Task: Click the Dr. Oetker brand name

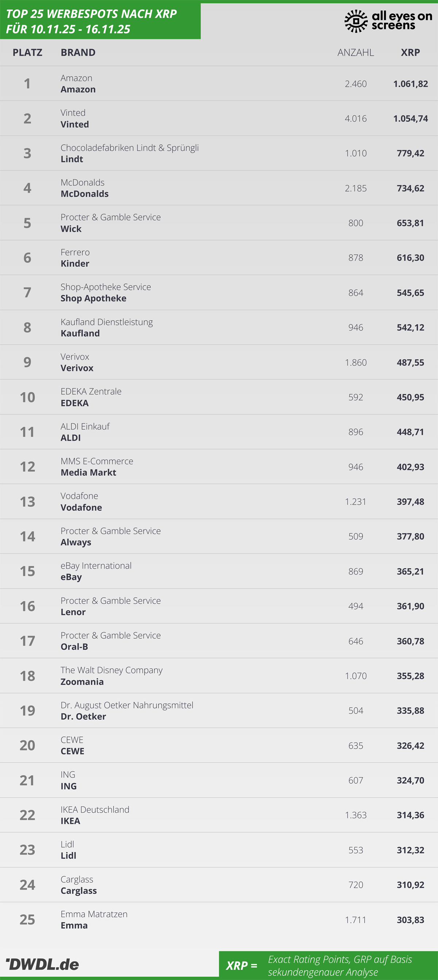Action: pyautogui.click(x=83, y=716)
